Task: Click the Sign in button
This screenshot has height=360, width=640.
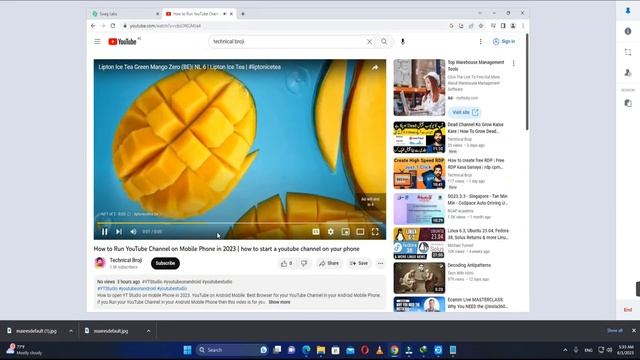Action: pyautogui.click(x=504, y=42)
